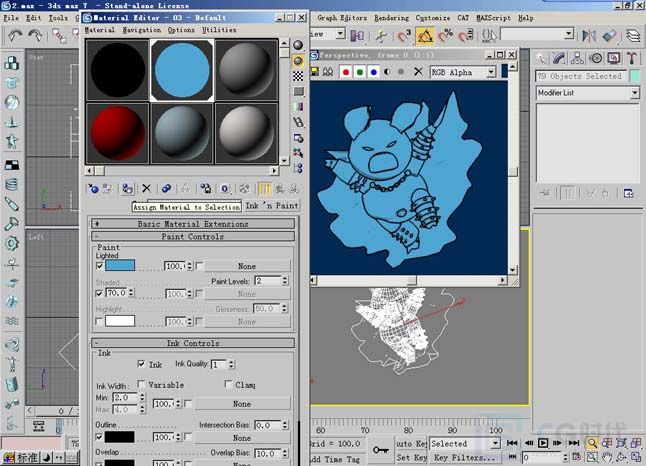Click Go to Parent icon

pos(279,189)
